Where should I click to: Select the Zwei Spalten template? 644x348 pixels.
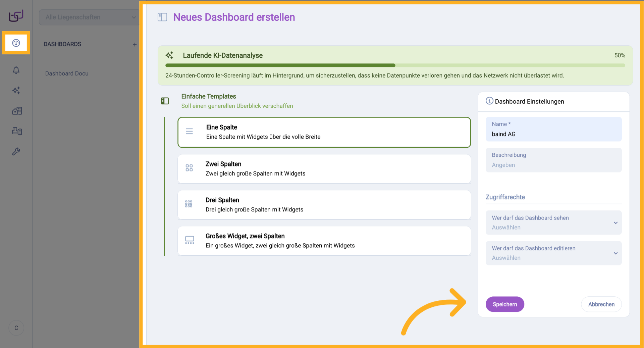pyautogui.click(x=324, y=168)
